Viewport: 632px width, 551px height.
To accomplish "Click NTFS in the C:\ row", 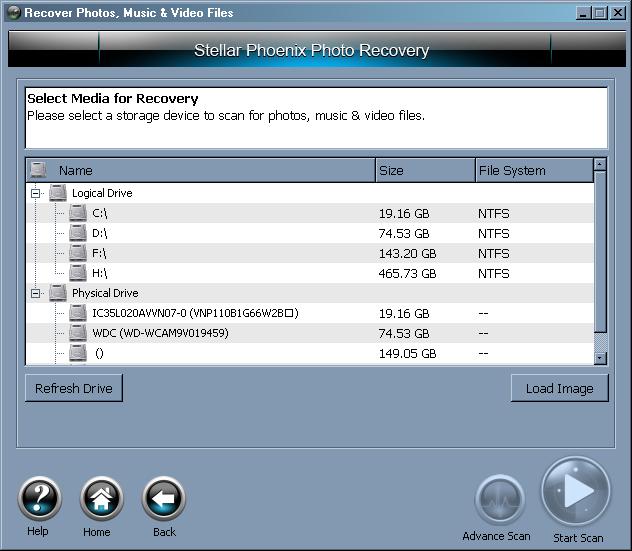I will coord(494,213).
